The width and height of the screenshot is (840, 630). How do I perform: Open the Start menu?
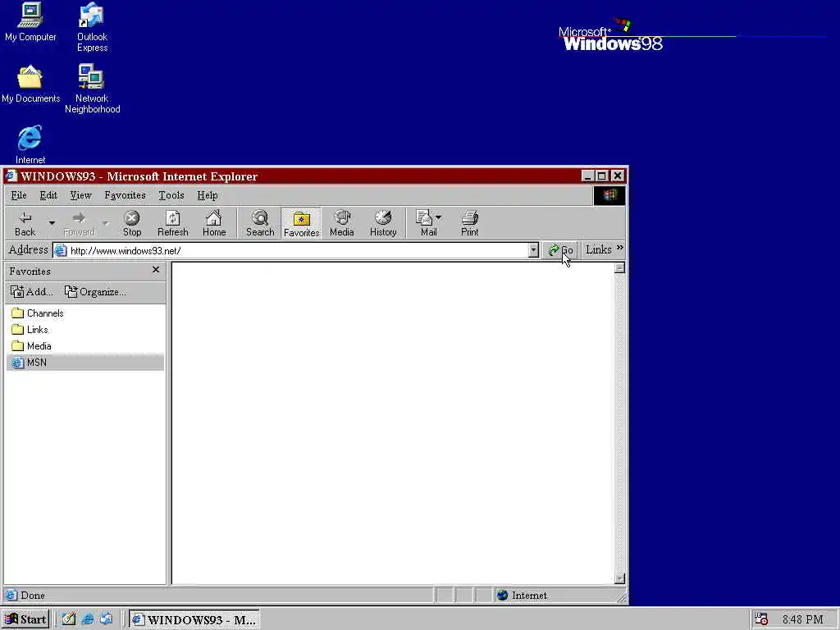(25, 619)
